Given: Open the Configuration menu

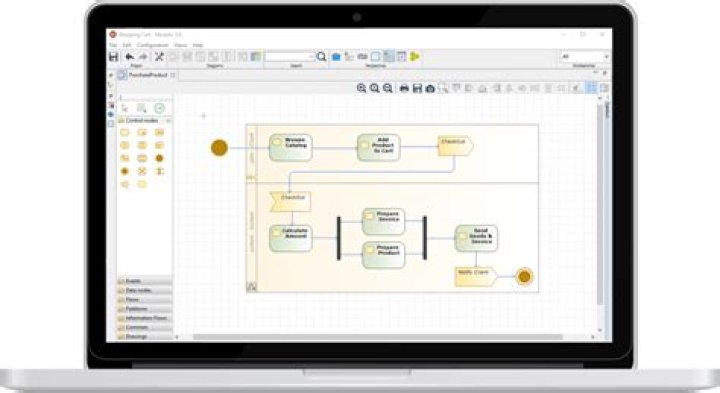Looking at the screenshot, I should click(x=153, y=45).
